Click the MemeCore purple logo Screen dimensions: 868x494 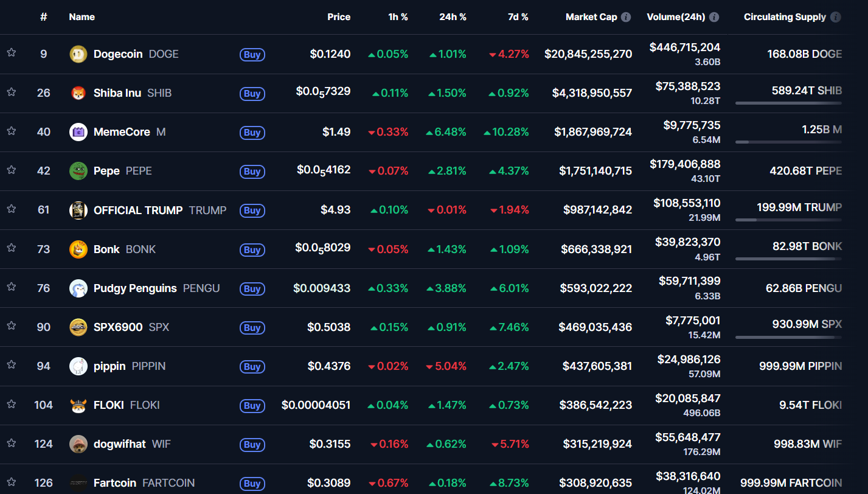(78, 132)
